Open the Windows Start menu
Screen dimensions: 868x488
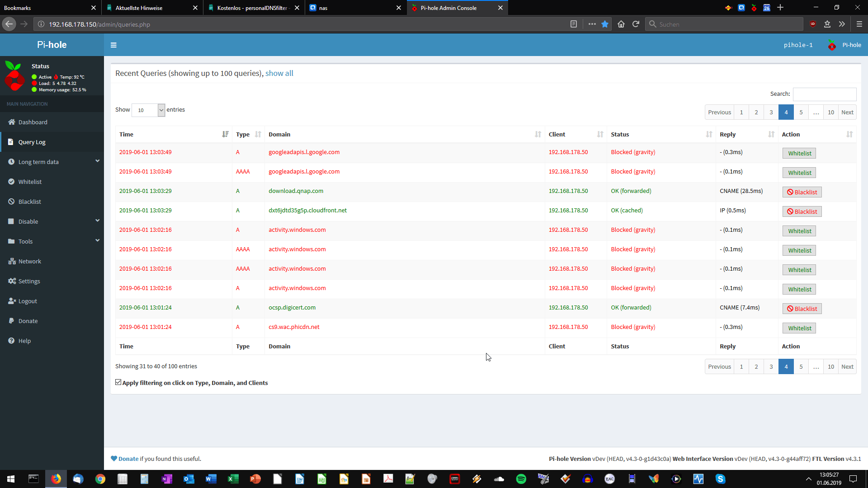pyautogui.click(x=11, y=479)
